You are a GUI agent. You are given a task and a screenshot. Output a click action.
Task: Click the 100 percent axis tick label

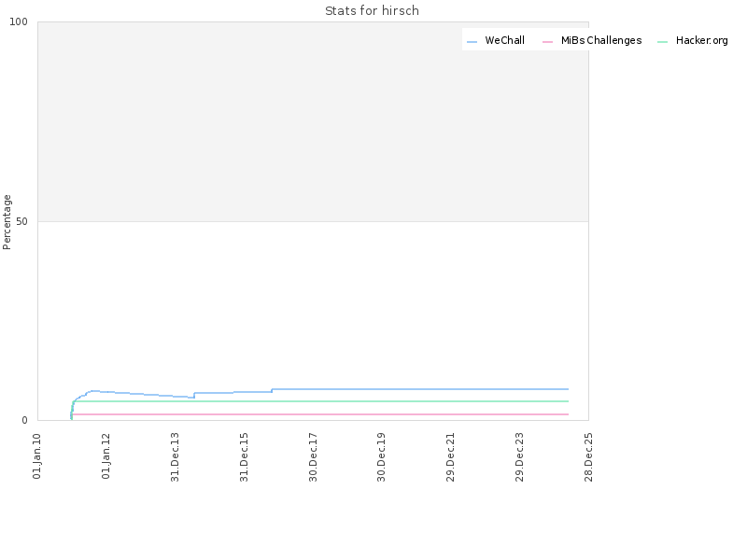tap(19, 21)
